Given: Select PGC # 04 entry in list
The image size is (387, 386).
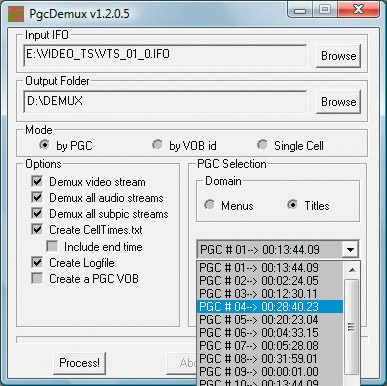Looking at the screenshot, I should (x=270, y=307).
